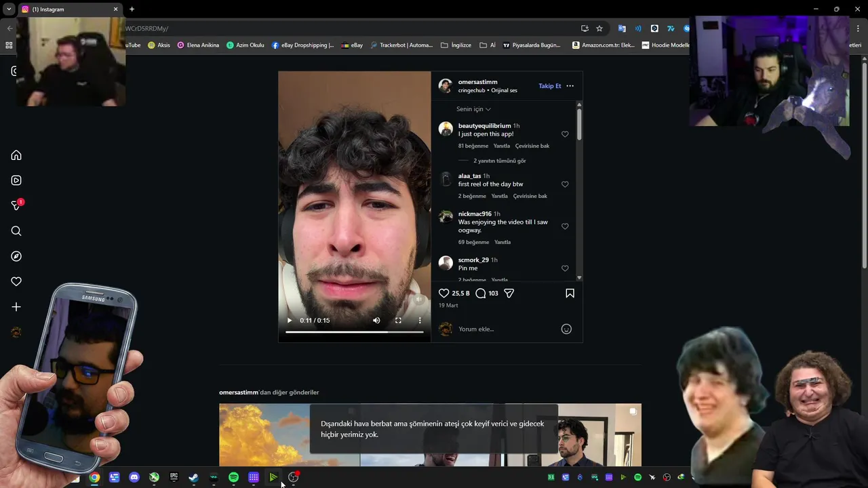This screenshot has height=488, width=868.
Task: Open Aksis bookmark
Action: point(159,45)
